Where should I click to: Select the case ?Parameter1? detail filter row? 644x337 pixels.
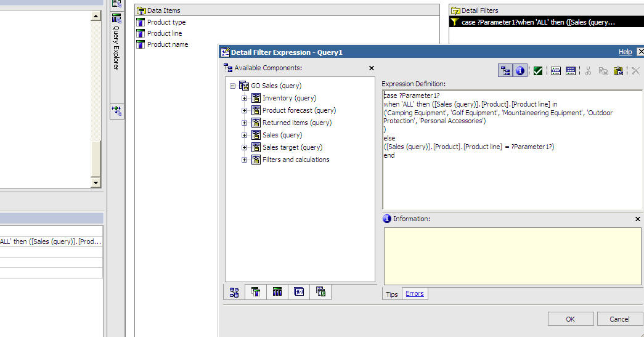click(x=546, y=22)
